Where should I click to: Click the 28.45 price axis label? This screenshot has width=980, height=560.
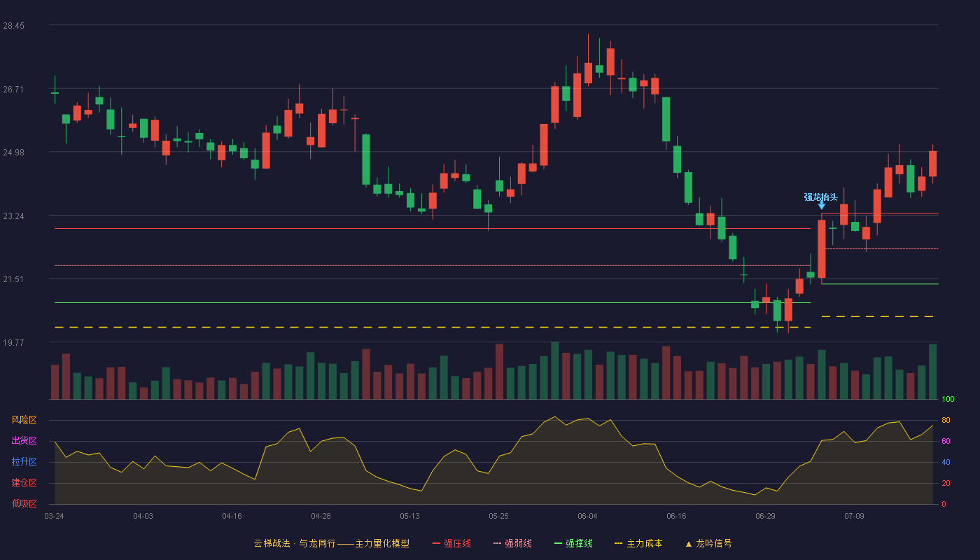[13, 26]
